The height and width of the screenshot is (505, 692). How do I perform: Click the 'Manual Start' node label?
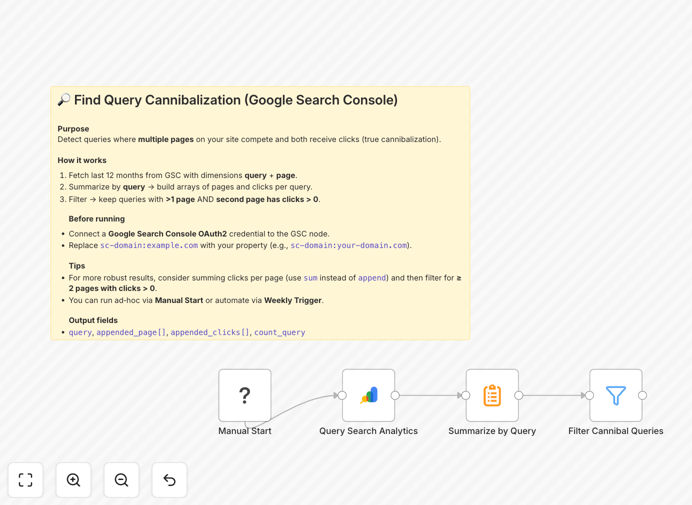(245, 431)
